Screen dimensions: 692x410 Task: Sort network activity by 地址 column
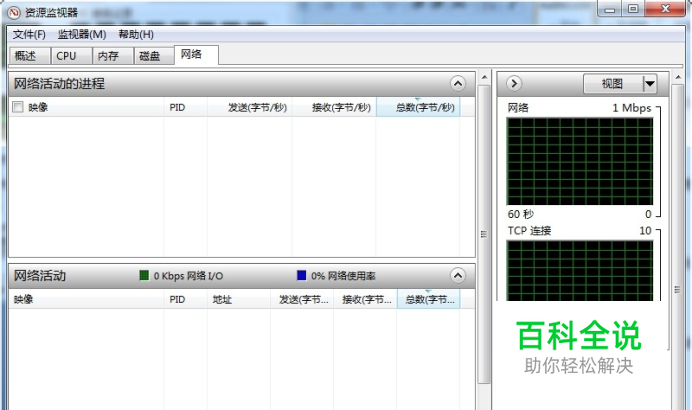point(222,299)
